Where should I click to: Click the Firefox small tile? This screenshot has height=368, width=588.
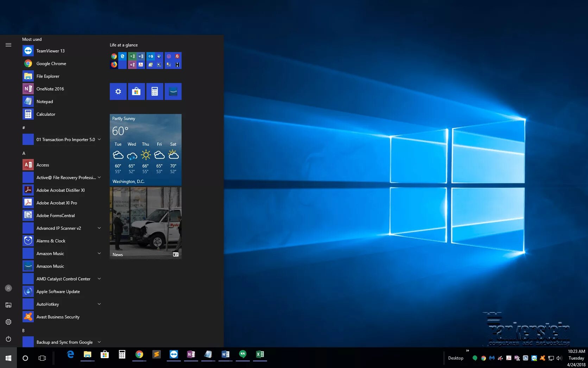coord(114,65)
